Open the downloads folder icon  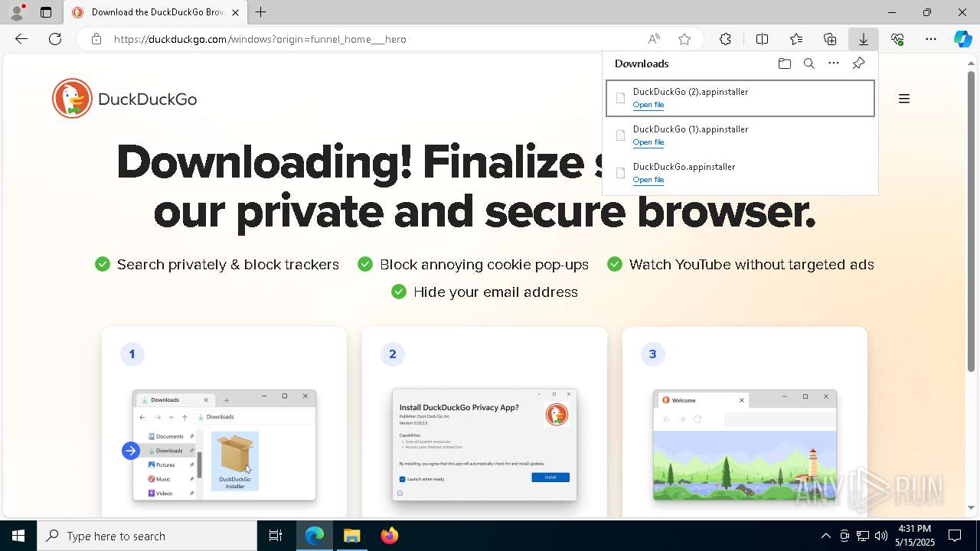click(784, 64)
